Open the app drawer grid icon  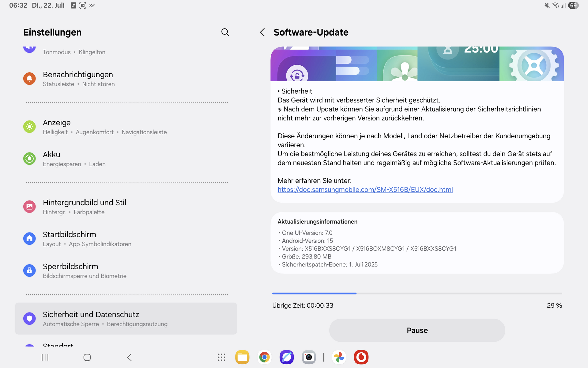point(221,357)
